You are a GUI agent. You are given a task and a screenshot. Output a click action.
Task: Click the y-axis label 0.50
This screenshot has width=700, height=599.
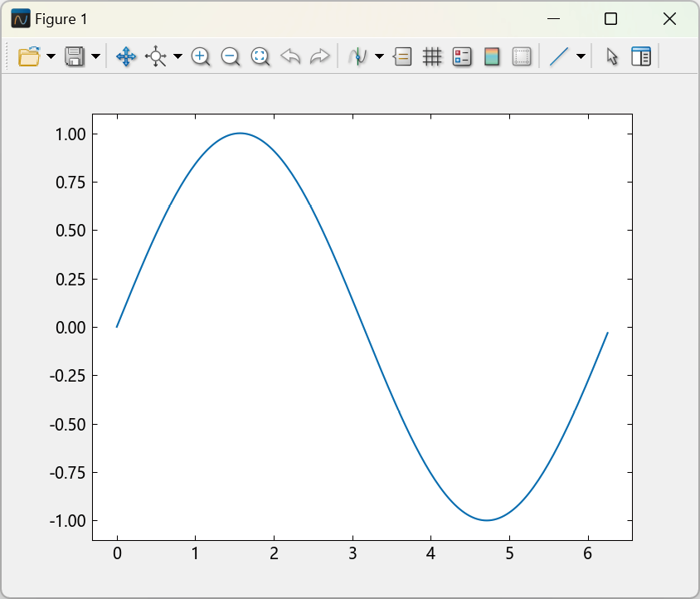70,231
